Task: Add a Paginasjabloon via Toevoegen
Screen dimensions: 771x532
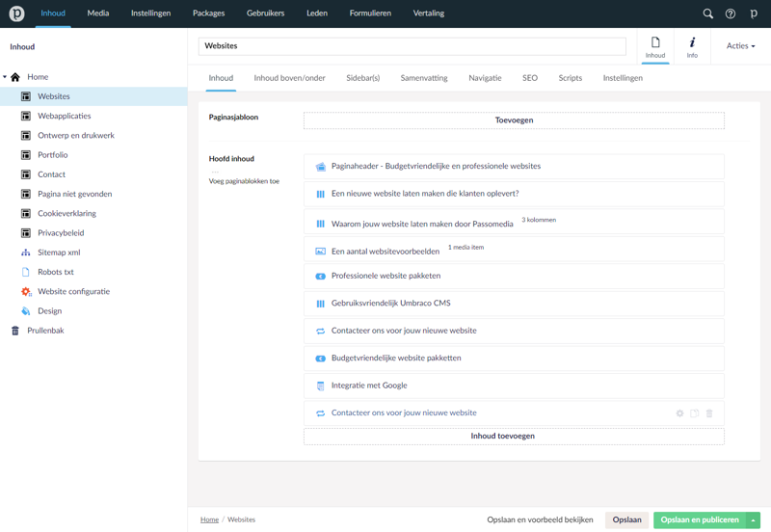Action: pyautogui.click(x=514, y=120)
